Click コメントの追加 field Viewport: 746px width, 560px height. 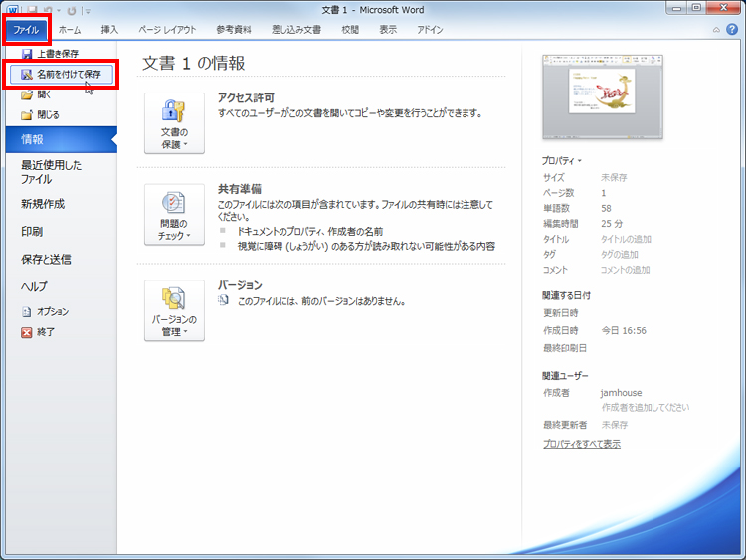tap(625, 270)
